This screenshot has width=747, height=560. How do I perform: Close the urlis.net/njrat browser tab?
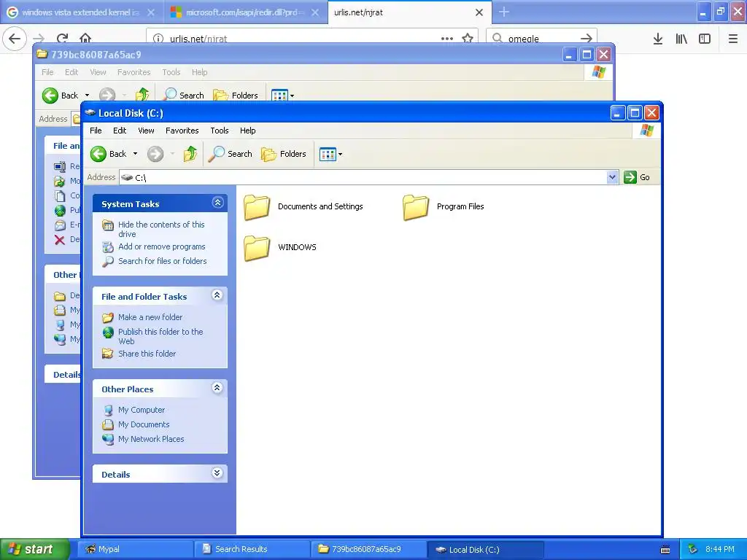point(479,12)
